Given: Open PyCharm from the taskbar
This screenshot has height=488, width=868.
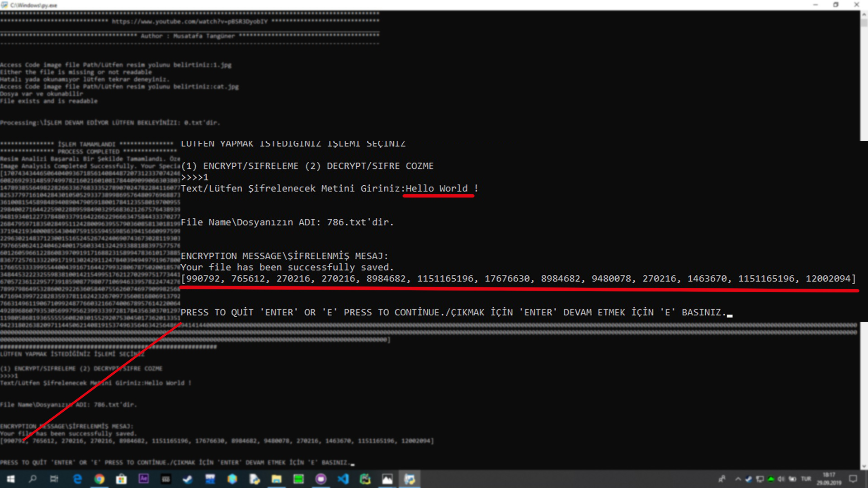Looking at the screenshot, I should click(x=365, y=479).
